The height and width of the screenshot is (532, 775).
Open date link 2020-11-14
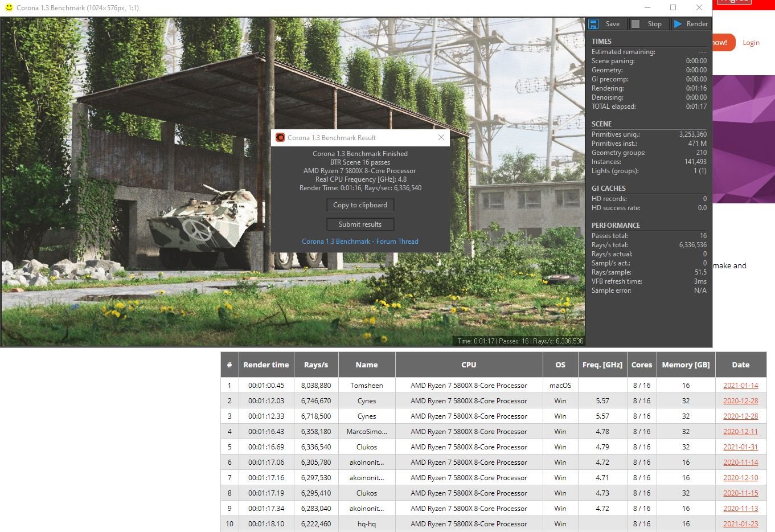(x=741, y=463)
